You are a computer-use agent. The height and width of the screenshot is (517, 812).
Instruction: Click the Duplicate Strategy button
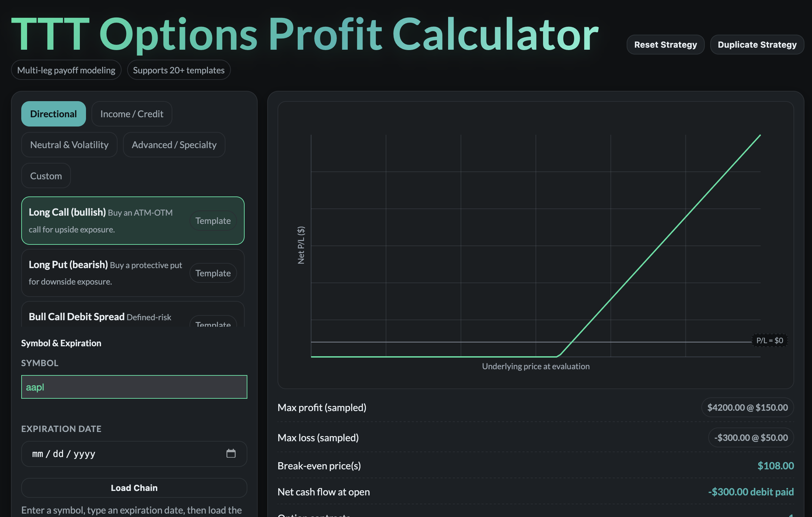[x=757, y=45]
